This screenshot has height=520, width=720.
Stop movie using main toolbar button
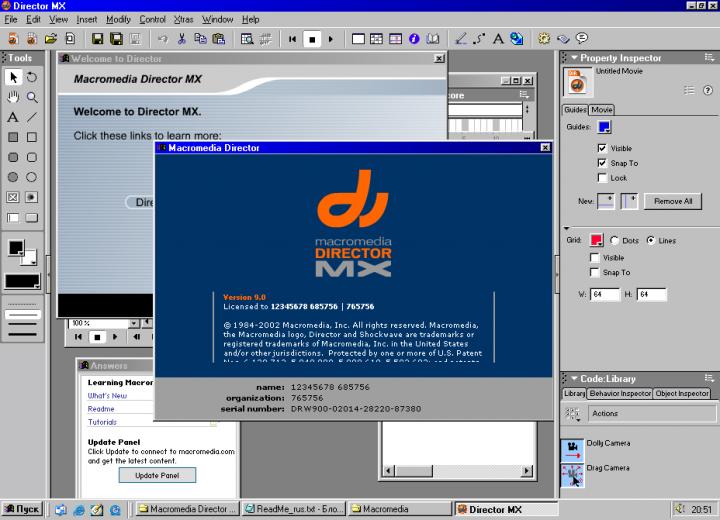pos(312,40)
